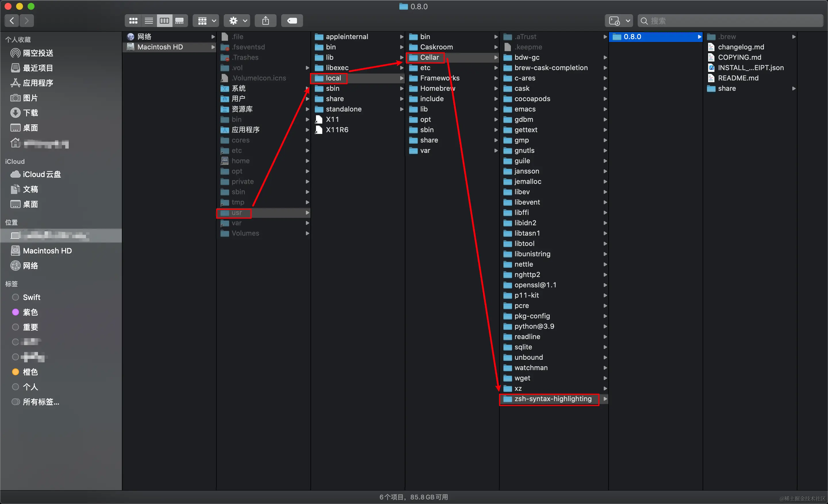Select the Caskroom folder

[436, 47]
